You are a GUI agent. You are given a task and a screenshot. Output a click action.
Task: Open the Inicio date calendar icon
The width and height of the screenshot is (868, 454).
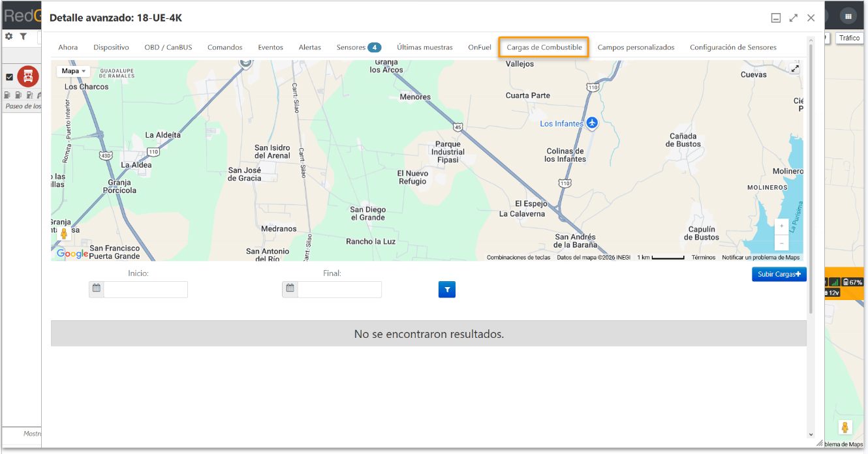click(97, 290)
